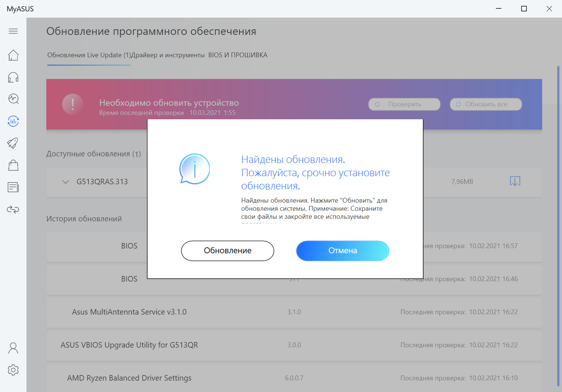Click the Проверить button
Image resolution: width=562 pixels, height=392 pixels.
[x=404, y=104]
